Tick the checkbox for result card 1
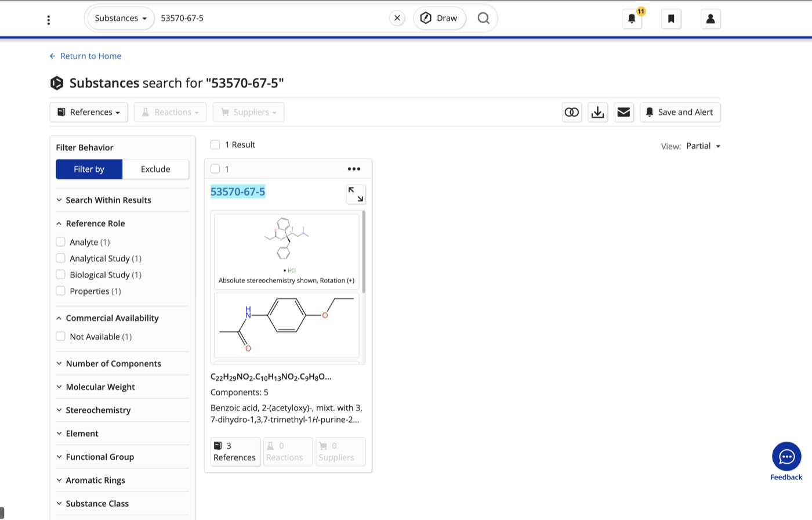The height and width of the screenshot is (520, 812). click(215, 168)
